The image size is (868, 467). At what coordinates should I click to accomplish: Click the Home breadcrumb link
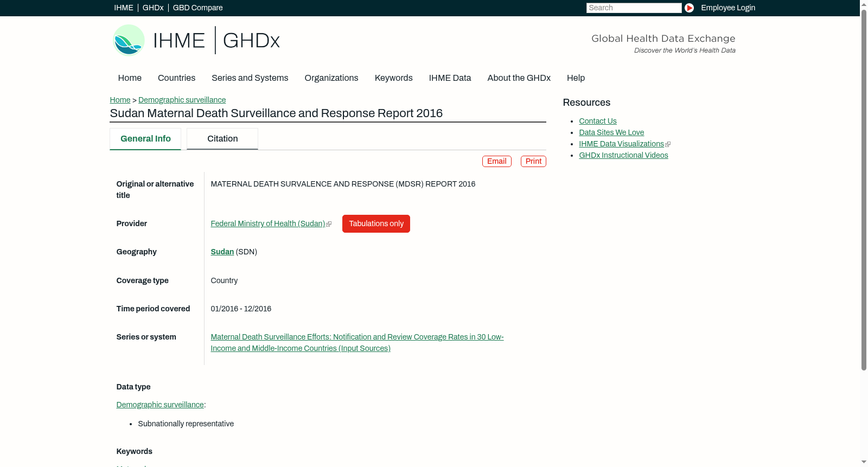point(120,100)
